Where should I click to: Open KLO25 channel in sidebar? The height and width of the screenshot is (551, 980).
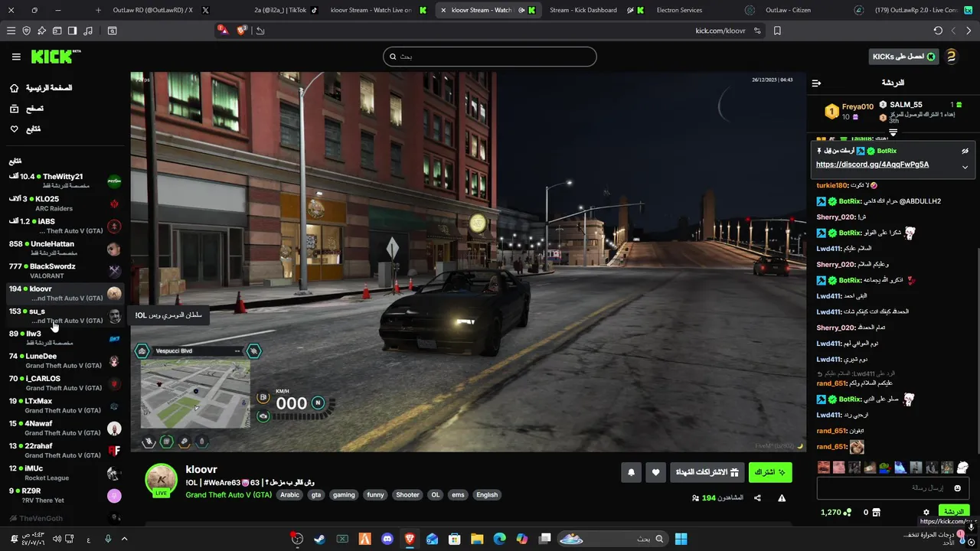coord(64,203)
